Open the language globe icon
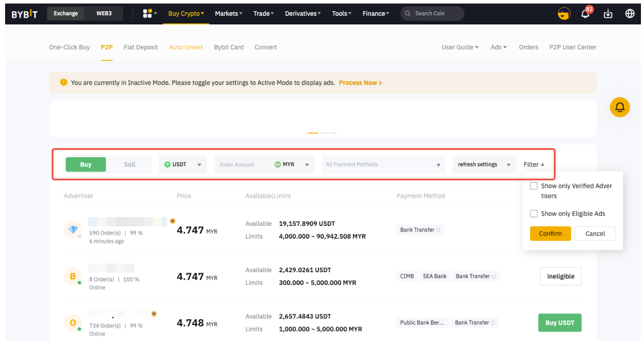 pyautogui.click(x=630, y=14)
